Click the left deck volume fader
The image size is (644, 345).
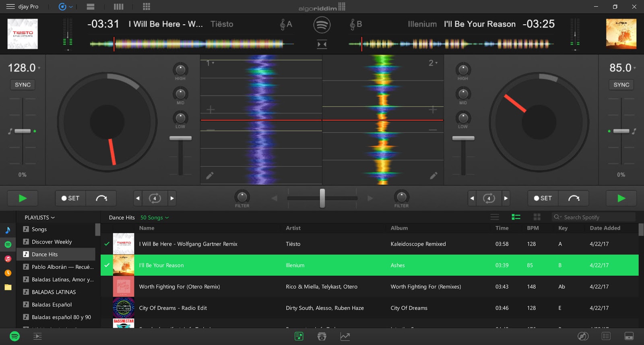(180, 138)
